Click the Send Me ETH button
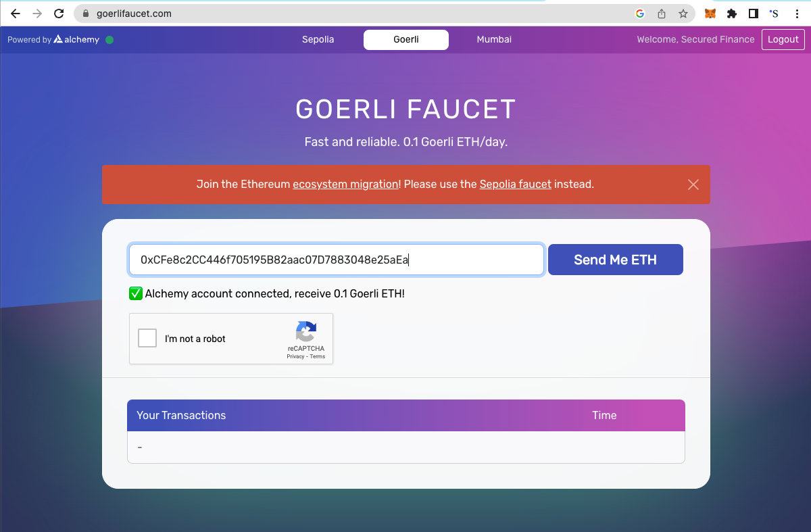The image size is (811, 532). point(616,260)
